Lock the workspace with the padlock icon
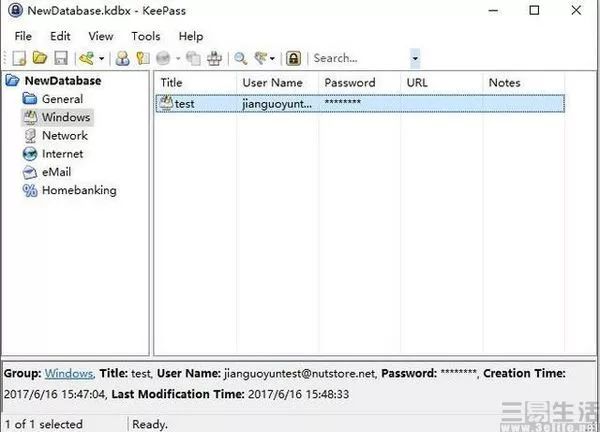This screenshot has width=600, height=432. [293, 58]
